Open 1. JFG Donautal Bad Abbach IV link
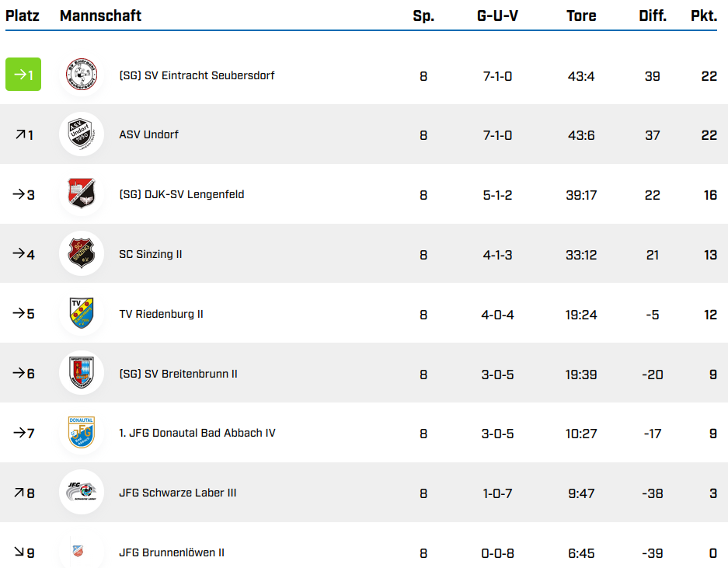The width and height of the screenshot is (728, 568). click(197, 433)
